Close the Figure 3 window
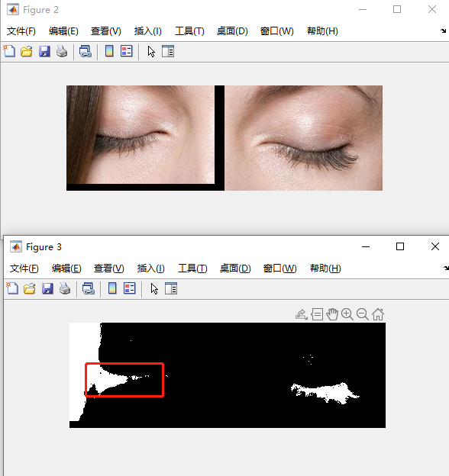Image resolution: width=449 pixels, height=476 pixels. tap(435, 246)
